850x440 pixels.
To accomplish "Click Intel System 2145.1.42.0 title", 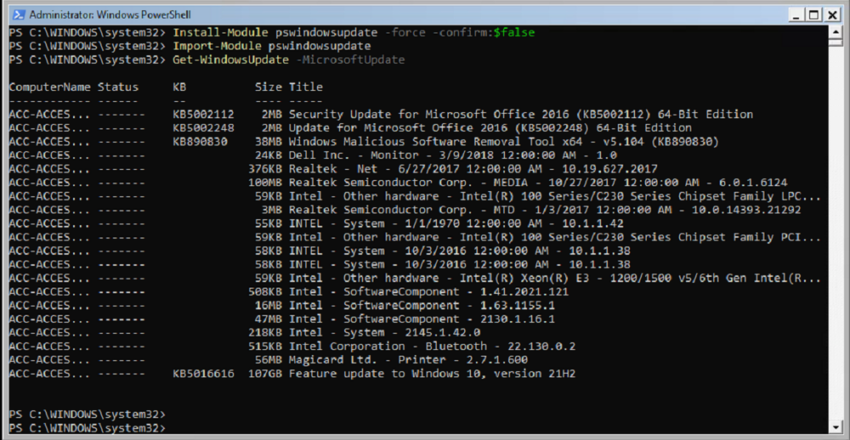I will click(x=384, y=333).
